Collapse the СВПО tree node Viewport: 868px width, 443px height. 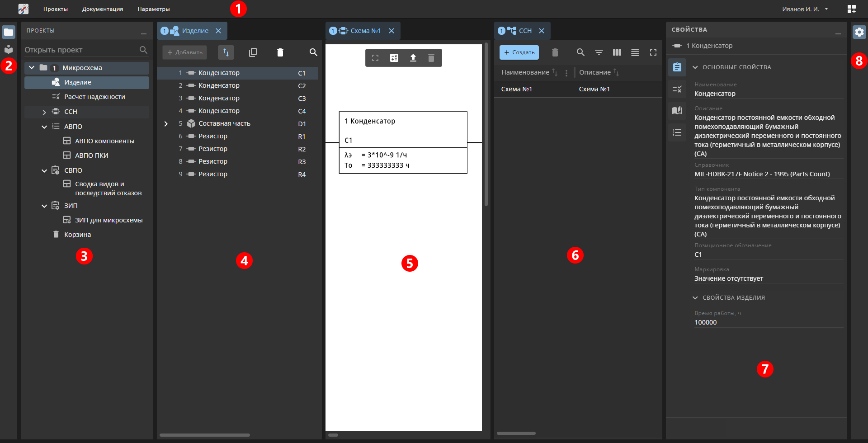coord(44,171)
